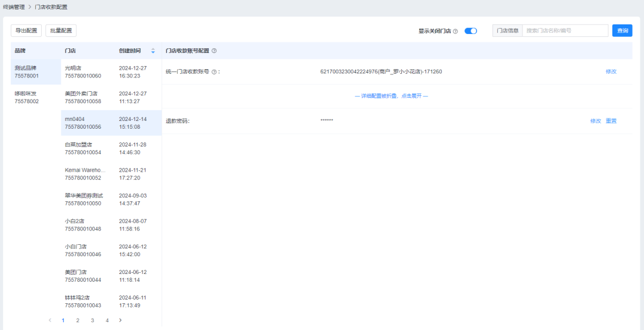Click the 导出配置 button
The width and height of the screenshot is (644, 330).
click(x=26, y=30)
